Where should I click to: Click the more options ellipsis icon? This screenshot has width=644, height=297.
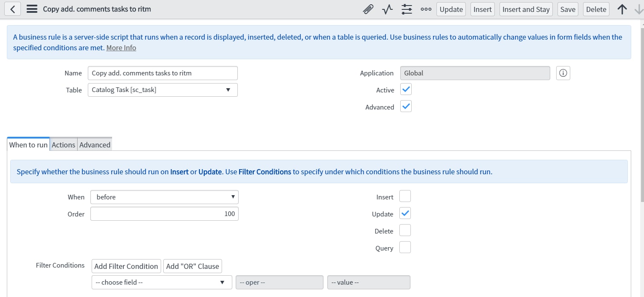click(426, 9)
